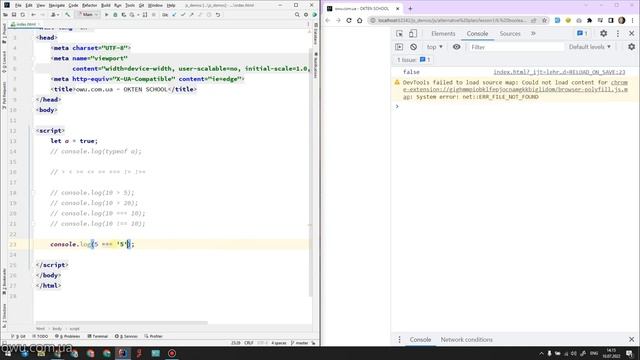640x360 pixels.
Task: Change the CRLF line separator in status bar
Action: [x=249, y=343]
